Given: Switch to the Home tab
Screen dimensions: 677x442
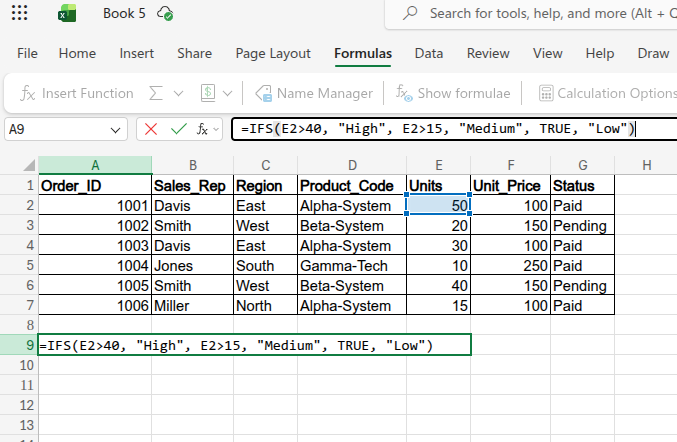Looking at the screenshot, I should point(77,54).
